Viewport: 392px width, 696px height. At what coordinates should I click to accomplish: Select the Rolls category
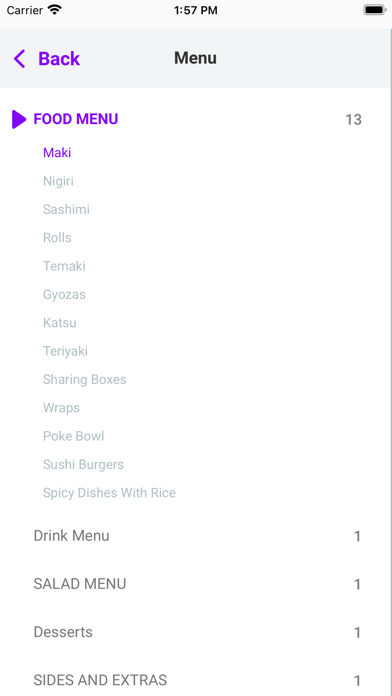point(57,237)
